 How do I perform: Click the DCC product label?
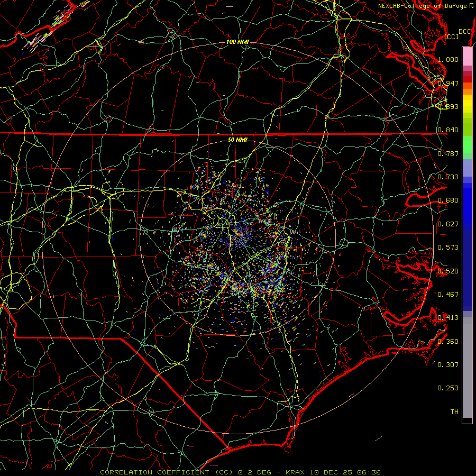[x=465, y=32]
